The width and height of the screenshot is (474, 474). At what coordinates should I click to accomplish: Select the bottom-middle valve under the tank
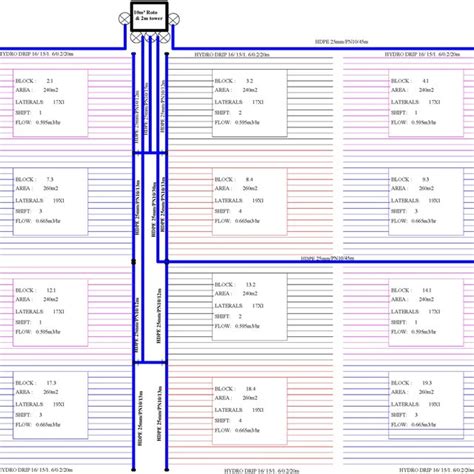click(x=150, y=38)
